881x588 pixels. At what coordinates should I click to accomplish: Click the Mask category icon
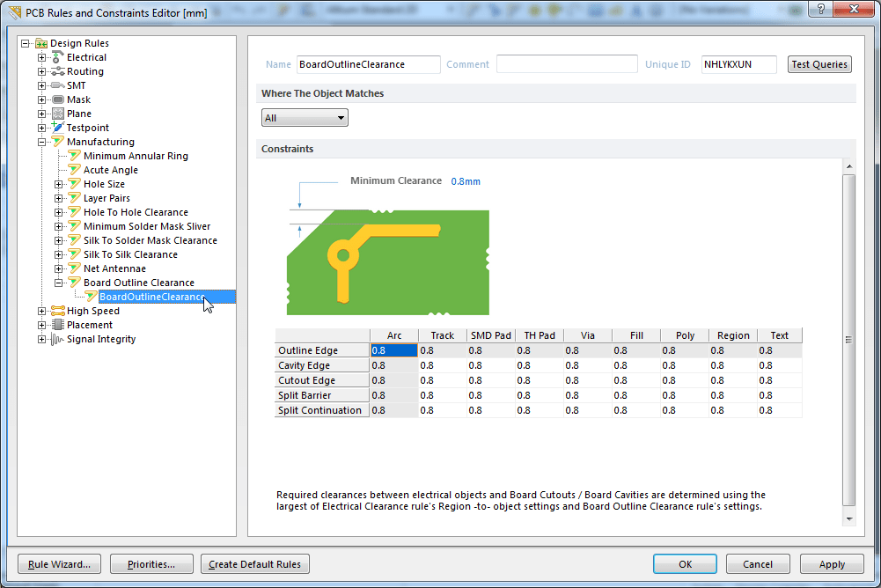click(x=57, y=99)
